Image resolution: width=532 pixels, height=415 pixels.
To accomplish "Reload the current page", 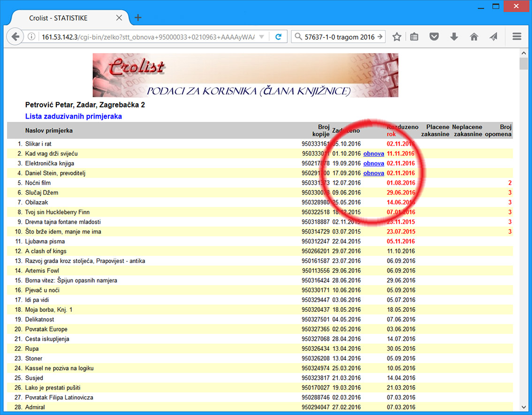I will pos(278,37).
